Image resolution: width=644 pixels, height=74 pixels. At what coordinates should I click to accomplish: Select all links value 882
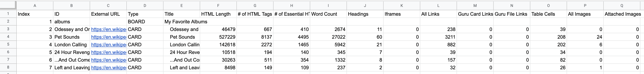pyautogui.click(x=438, y=45)
